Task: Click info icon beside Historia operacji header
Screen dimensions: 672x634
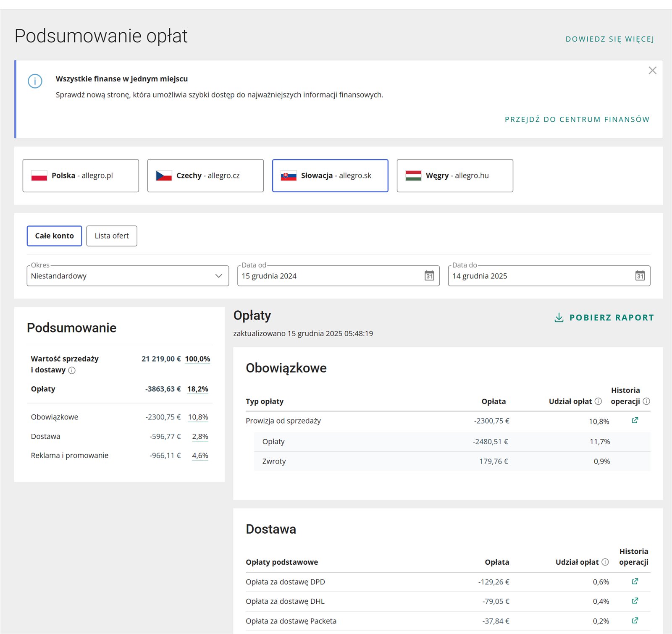Action: click(x=646, y=401)
